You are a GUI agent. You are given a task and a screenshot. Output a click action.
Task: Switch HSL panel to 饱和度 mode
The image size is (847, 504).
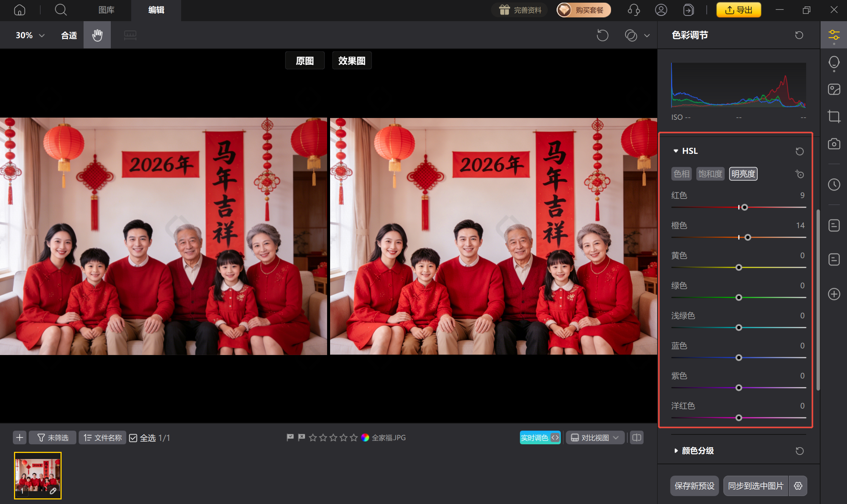(x=710, y=174)
